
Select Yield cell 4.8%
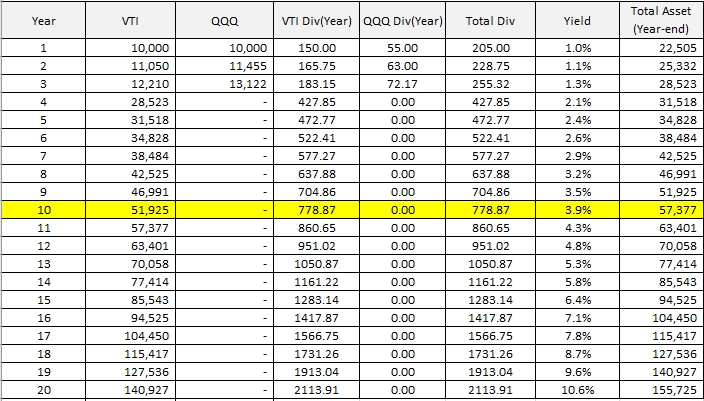click(x=577, y=246)
